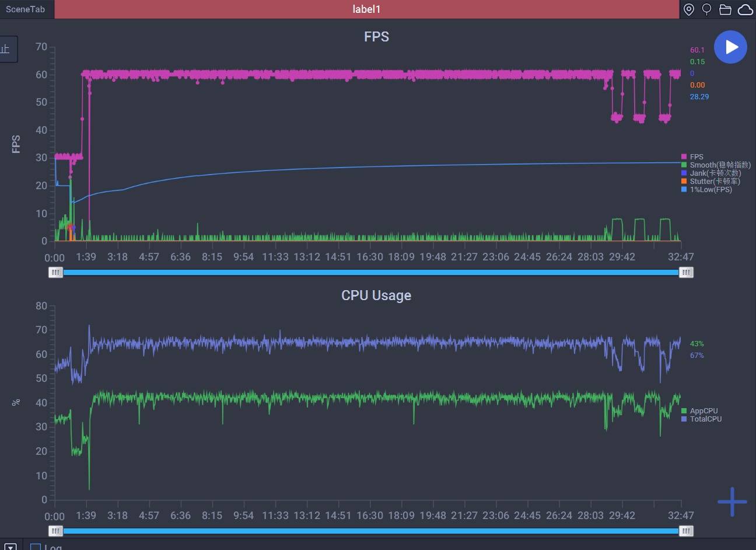Click CPU Usage chart right slider handle

[686, 531]
